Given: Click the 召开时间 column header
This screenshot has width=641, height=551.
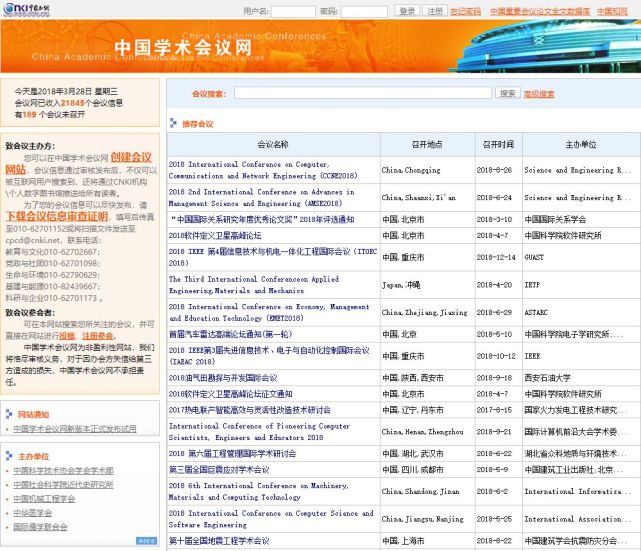Looking at the screenshot, I should [x=498, y=144].
